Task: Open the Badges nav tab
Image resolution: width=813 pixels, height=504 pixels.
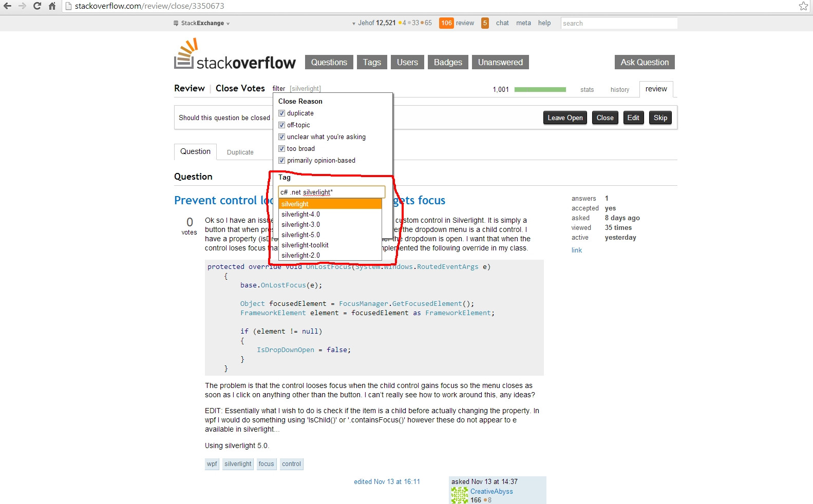Action: [x=448, y=62]
